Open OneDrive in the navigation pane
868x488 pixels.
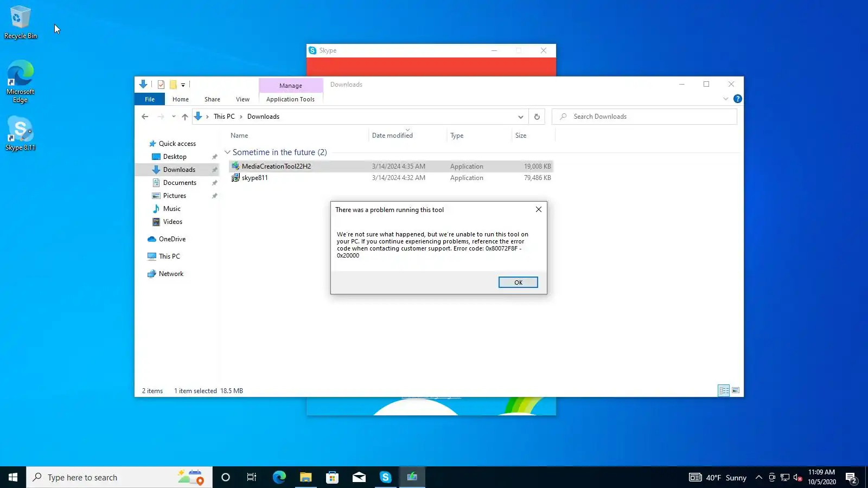tap(172, 239)
